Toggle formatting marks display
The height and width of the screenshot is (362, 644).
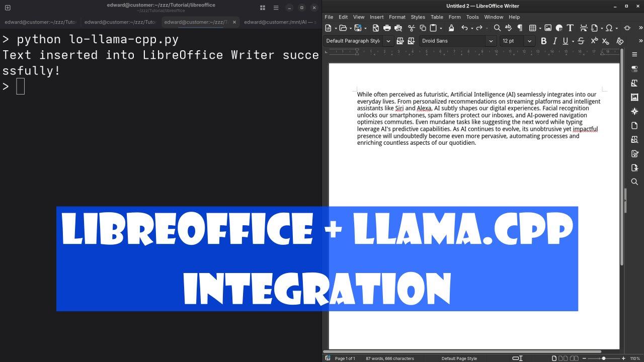[x=520, y=28]
